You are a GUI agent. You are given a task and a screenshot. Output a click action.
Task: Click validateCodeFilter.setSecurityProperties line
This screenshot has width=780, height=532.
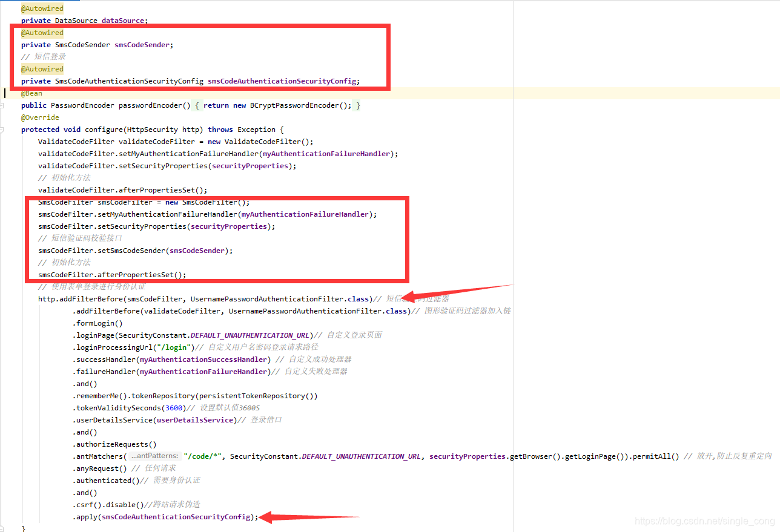coord(167,166)
